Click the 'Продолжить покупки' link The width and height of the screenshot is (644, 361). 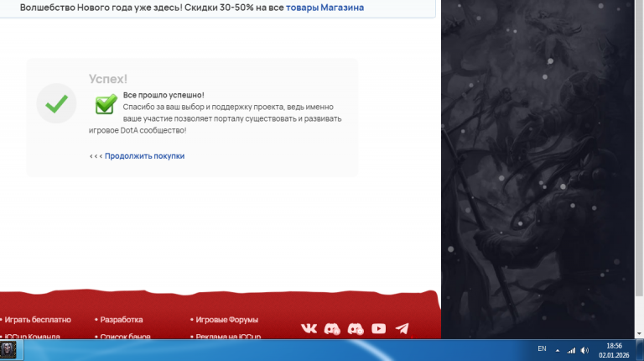(x=144, y=156)
